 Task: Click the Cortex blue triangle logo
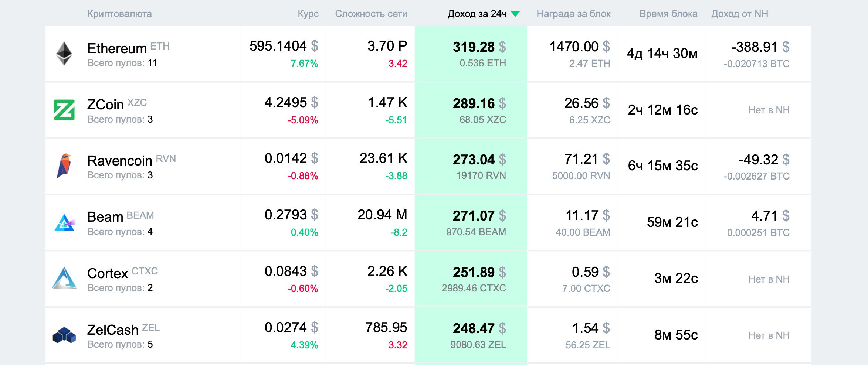pos(64,278)
